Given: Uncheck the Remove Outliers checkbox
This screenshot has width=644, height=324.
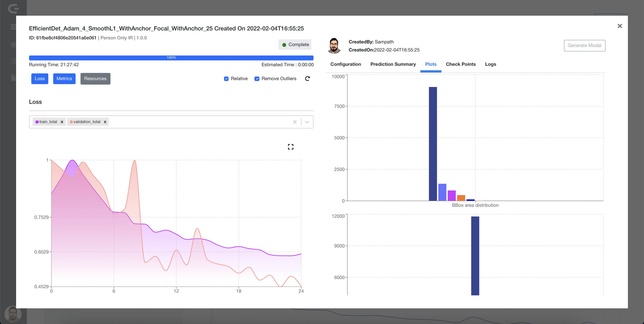Looking at the screenshot, I should click(x=257, y=79).
